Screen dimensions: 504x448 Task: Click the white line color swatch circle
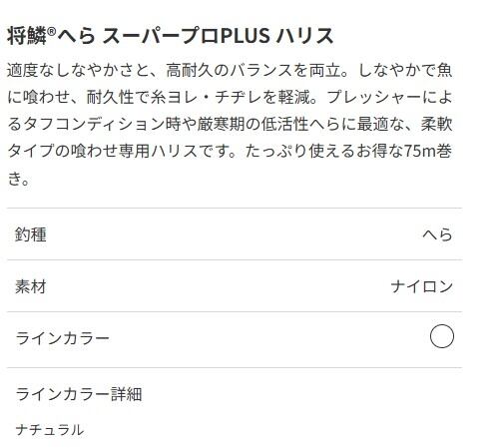[x=441, y=336]
